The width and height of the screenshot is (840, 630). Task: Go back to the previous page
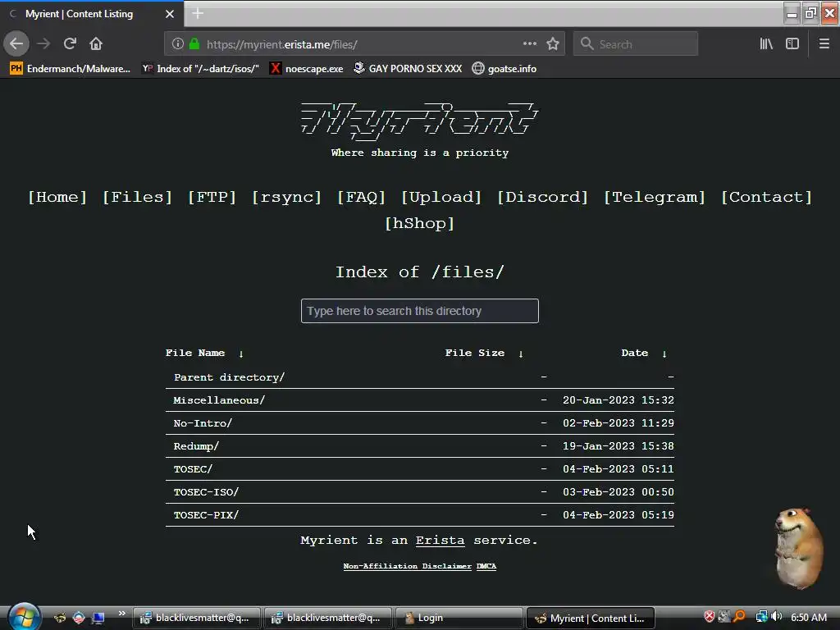tap(16, 44)
